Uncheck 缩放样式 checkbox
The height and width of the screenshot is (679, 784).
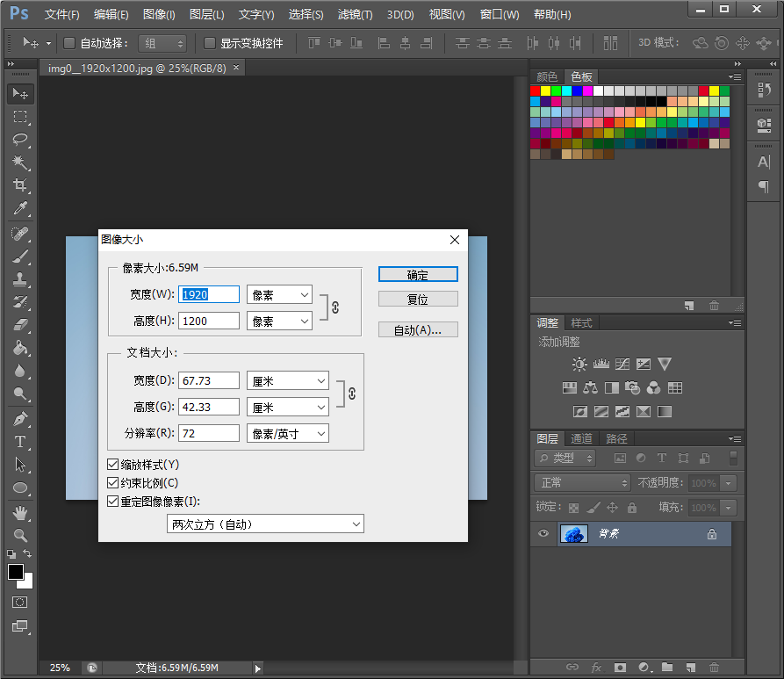click(112, 464)
